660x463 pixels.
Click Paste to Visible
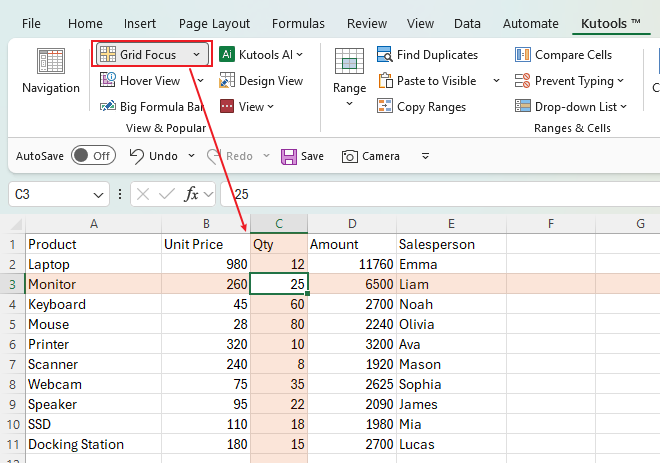427,80
